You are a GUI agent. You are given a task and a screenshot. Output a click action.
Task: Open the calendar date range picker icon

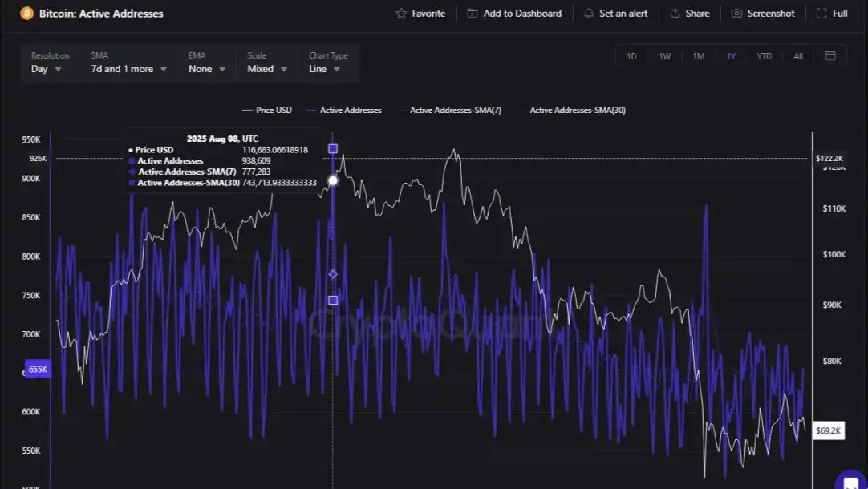(x=830, y=55)
